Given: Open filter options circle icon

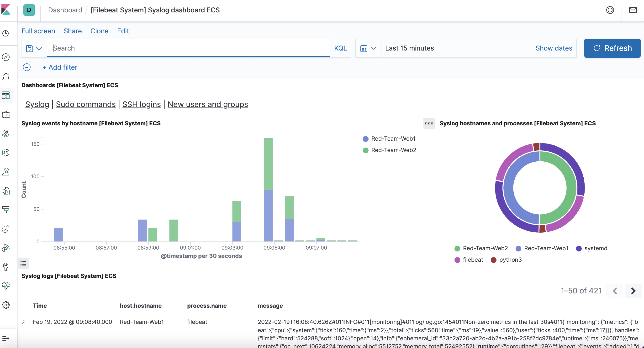Looking at the screenshot, I should [x=27, y=67].
